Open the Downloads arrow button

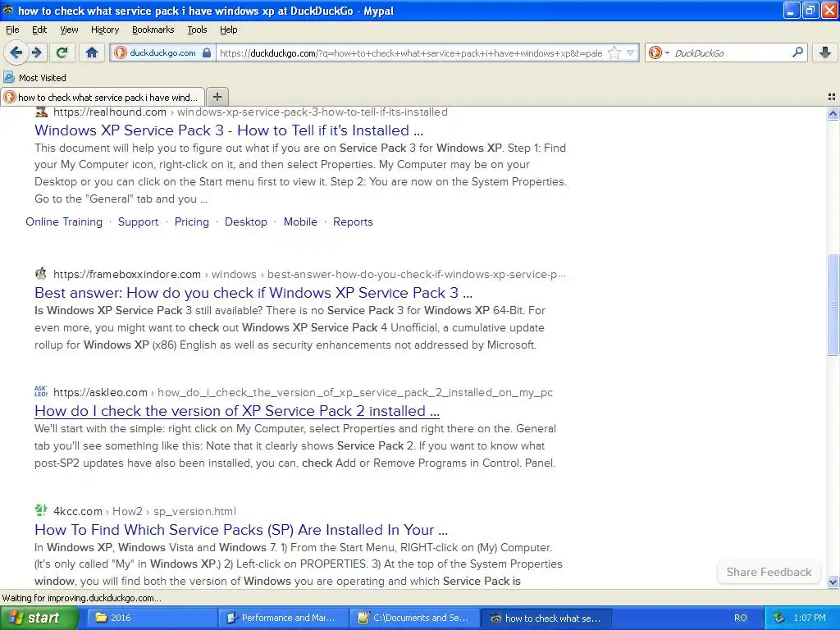(825, 52)
